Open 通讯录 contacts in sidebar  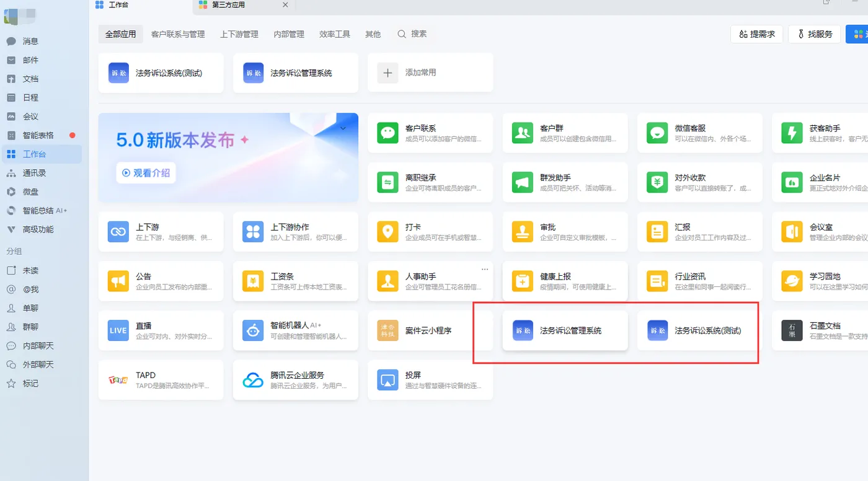(x=41, y=173)
